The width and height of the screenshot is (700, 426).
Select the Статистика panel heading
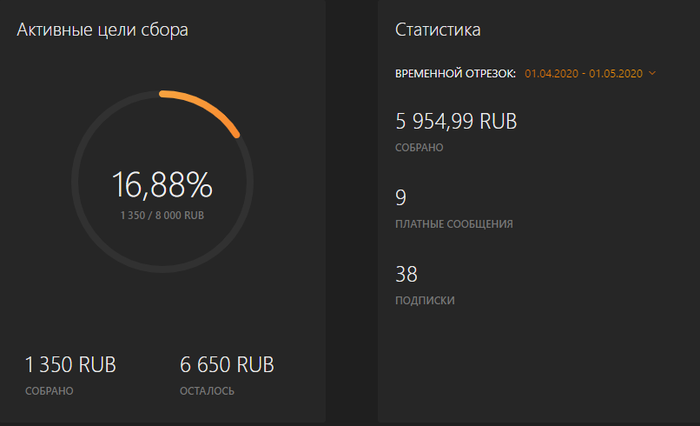[438, 30]
